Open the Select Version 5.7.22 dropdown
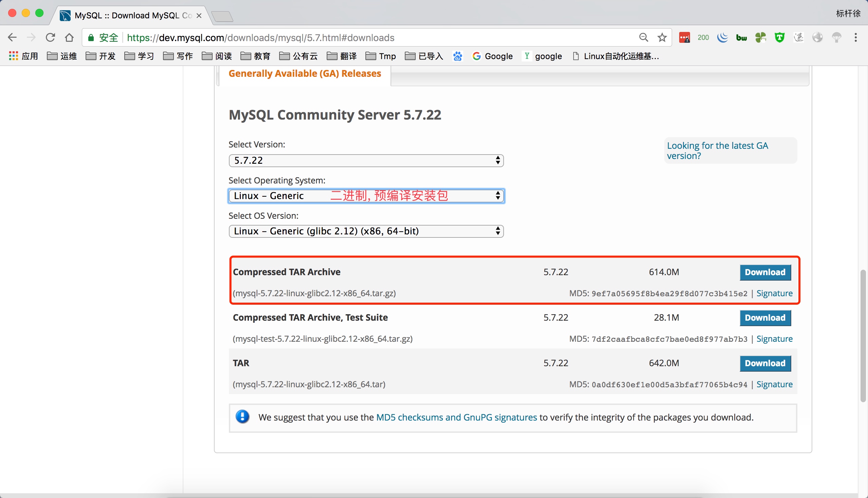 366,160
